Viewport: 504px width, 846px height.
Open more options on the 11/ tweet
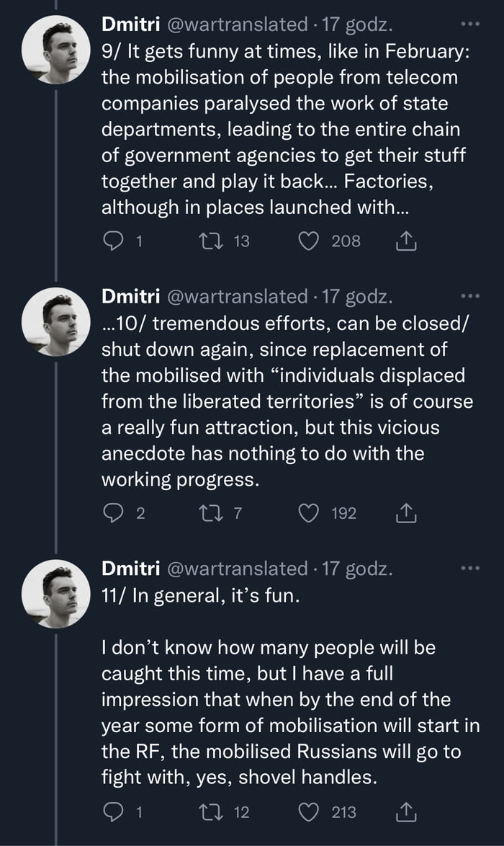pyautogui.click(x=469, y=569)
